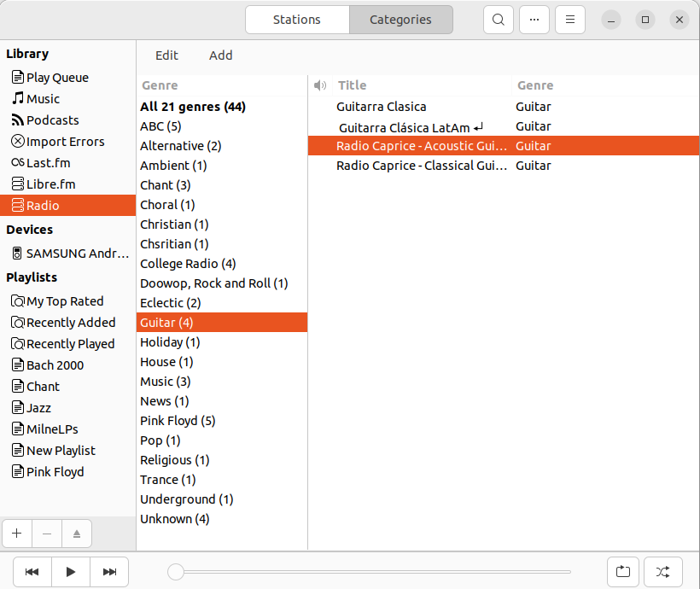
Task: Click the add playlist plus button
Action: (x=17, y=534)
